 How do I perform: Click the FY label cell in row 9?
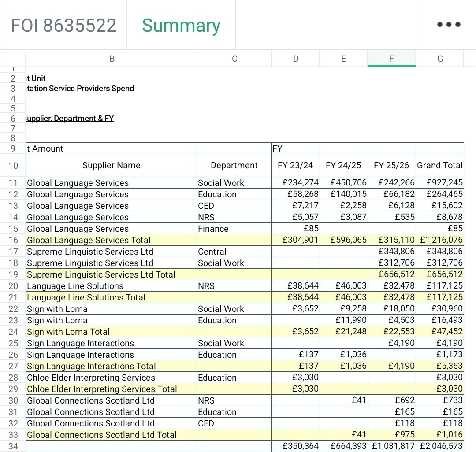pyautogui.click(x=295, y=148)
